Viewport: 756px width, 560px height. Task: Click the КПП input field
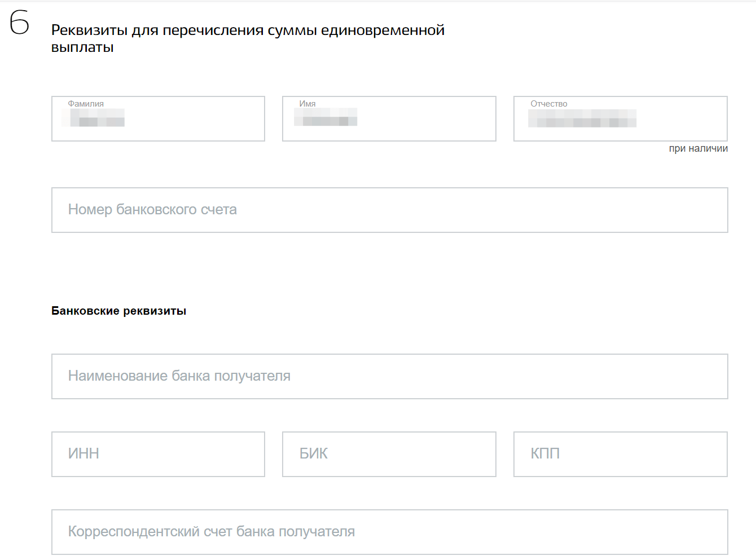[621, 454]
